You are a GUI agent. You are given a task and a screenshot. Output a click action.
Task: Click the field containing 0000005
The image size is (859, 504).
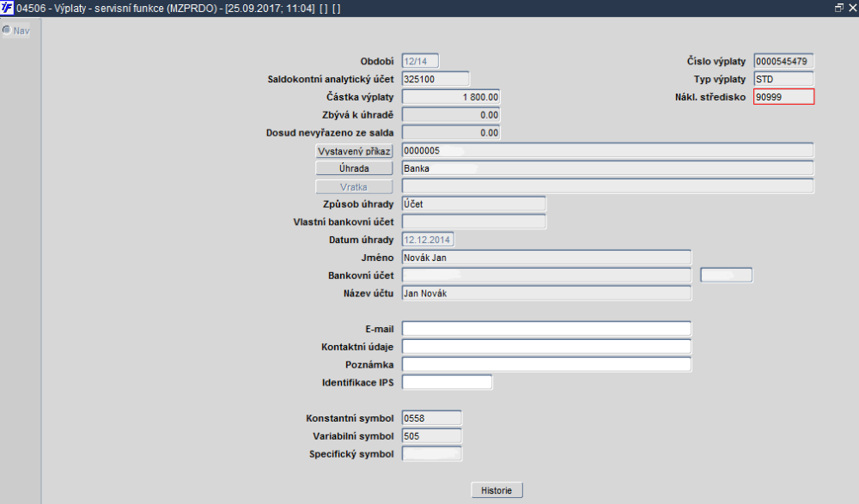[607, 150]
